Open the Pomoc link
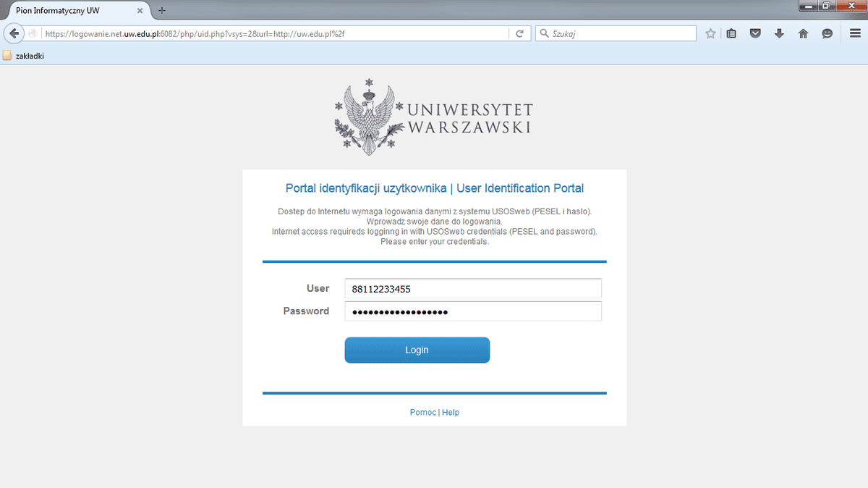The width and height of the screenshot is (868, 488). [422, 412]
